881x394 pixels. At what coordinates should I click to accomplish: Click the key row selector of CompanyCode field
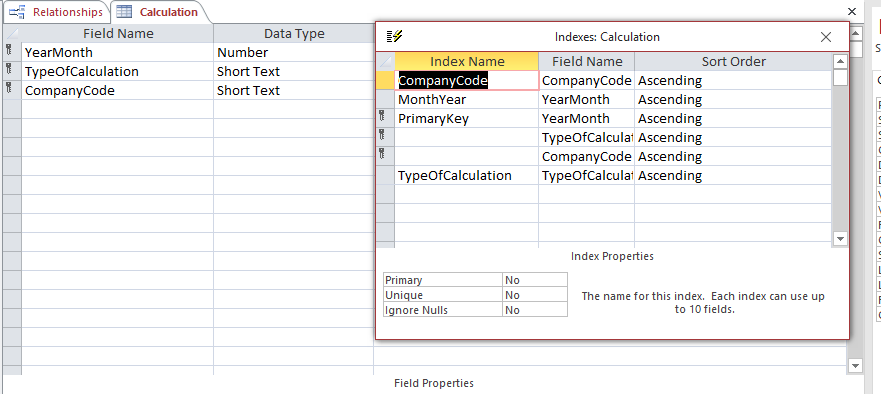(12, 90)
